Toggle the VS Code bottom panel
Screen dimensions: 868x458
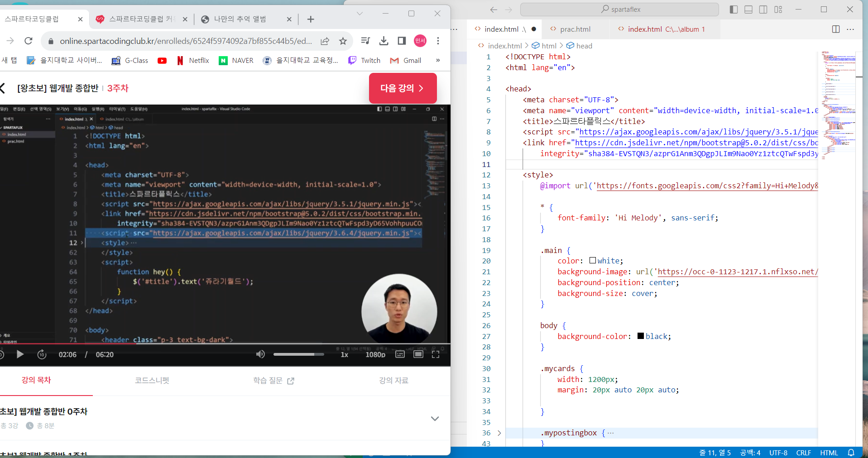[748, 10]
